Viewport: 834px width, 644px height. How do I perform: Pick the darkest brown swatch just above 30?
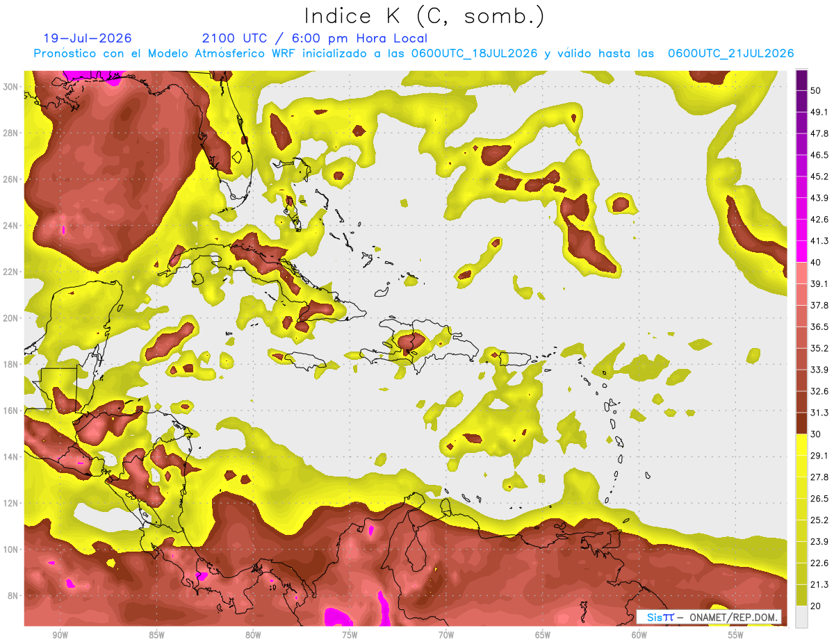point(801,423)
